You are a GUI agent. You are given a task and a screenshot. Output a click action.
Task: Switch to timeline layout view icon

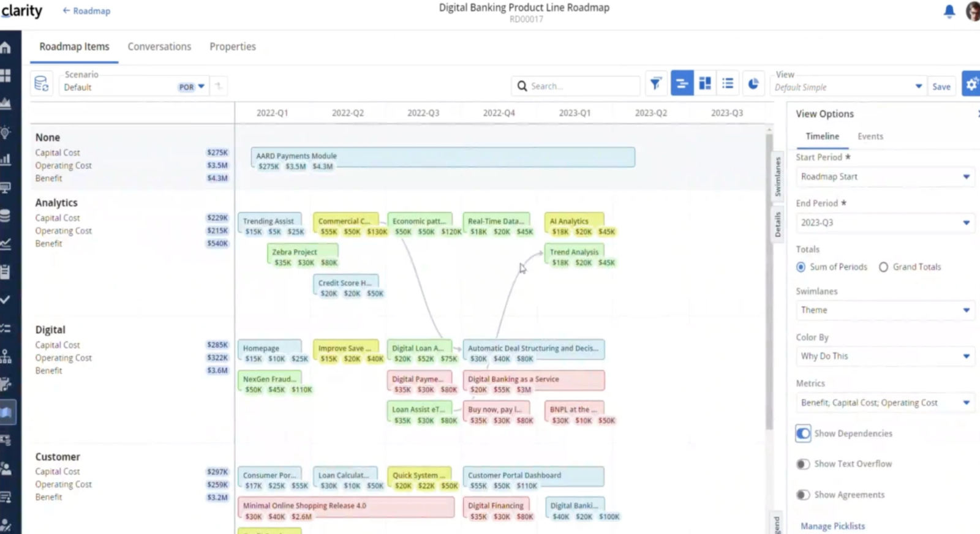pyautogui.click(x=682, y=83)
